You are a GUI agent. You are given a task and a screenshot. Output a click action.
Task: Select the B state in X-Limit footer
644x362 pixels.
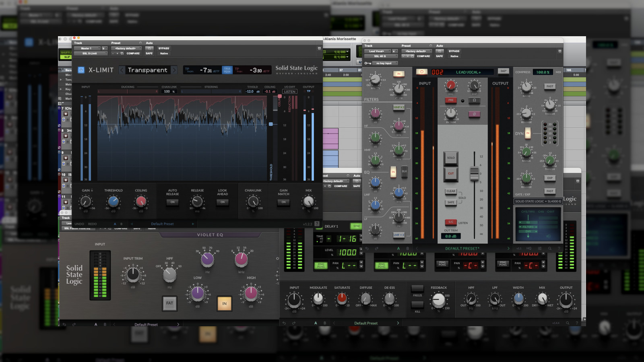click(122, 224)
